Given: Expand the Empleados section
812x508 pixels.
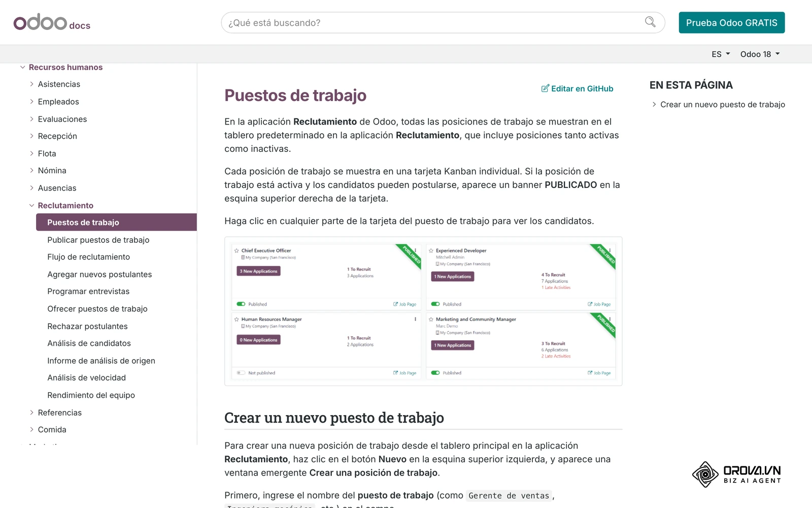Looking at the screenshot, I should [x=31, y=102].
